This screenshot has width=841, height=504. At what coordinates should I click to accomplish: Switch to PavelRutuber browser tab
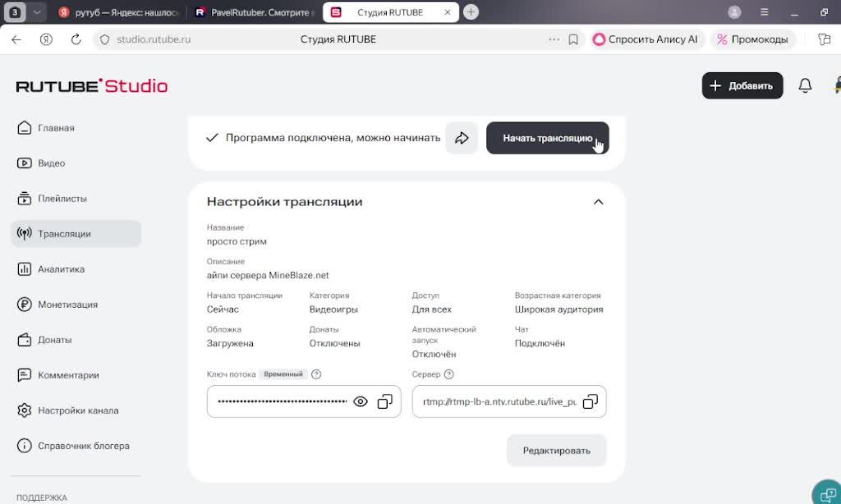(x=252, y=12)
